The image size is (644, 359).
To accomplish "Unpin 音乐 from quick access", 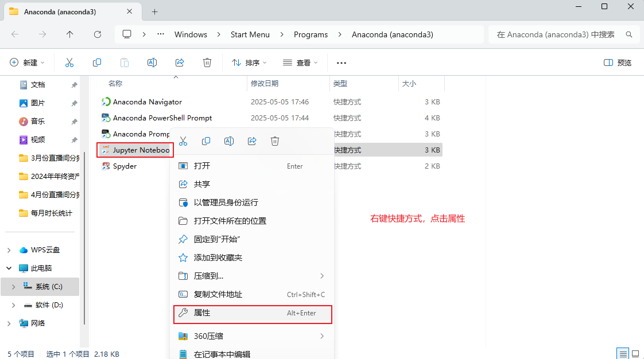I will coord(74,122).
